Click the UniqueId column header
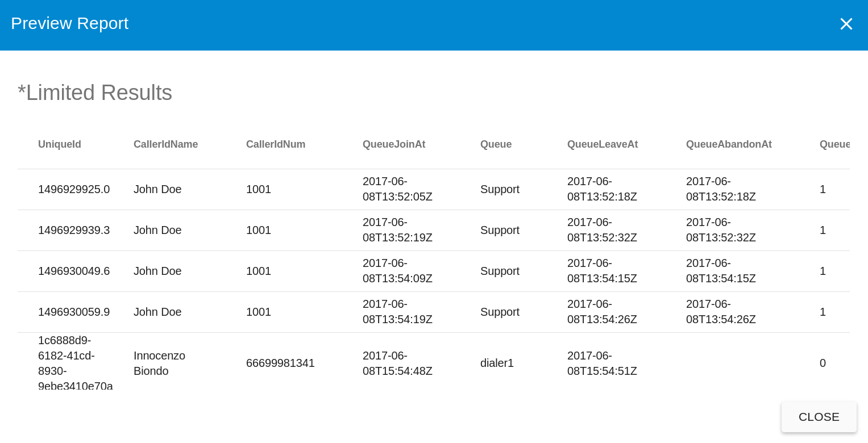 (x=60, y=144)
